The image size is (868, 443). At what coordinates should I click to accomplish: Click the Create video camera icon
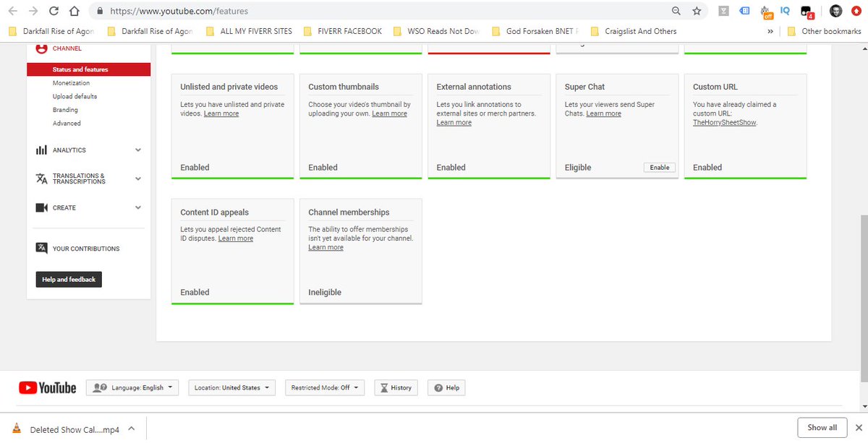(x=41, y=207)
